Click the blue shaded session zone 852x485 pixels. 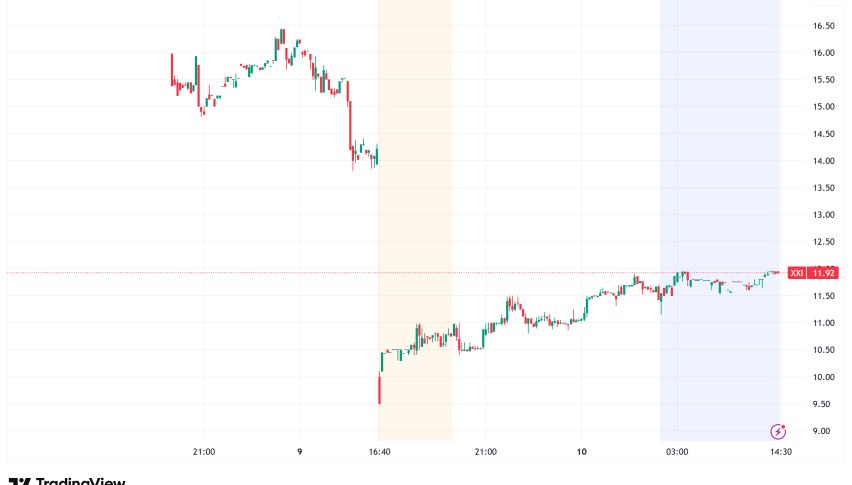(719, 150)
